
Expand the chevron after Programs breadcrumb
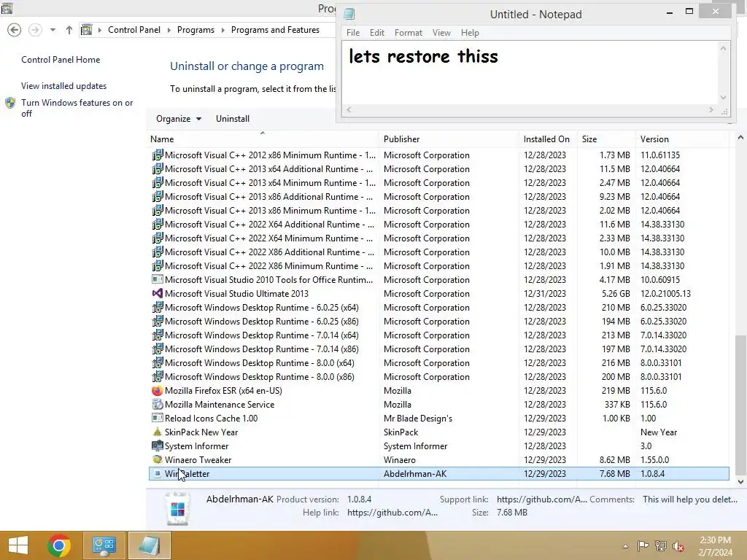click(x=222, y=30)
